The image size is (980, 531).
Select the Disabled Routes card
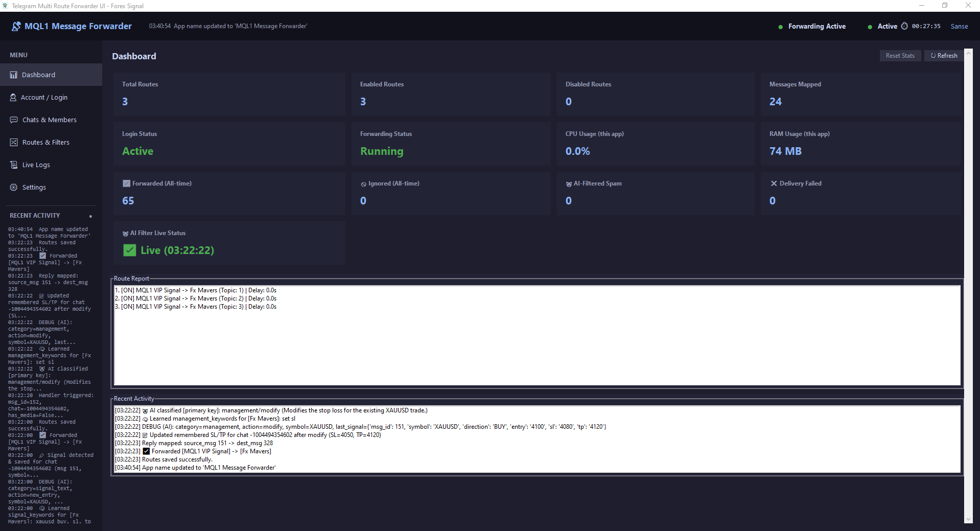click(656, 94)
